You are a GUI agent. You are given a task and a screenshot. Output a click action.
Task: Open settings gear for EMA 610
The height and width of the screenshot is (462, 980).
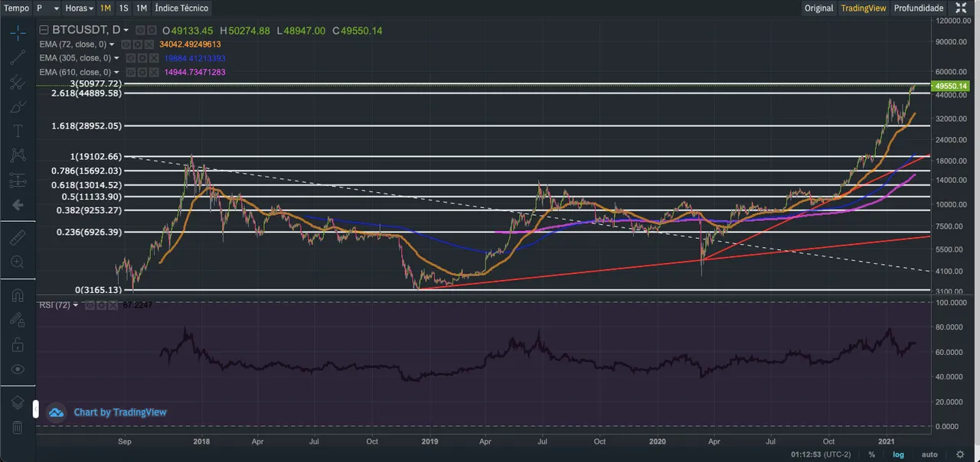[142, 72]
